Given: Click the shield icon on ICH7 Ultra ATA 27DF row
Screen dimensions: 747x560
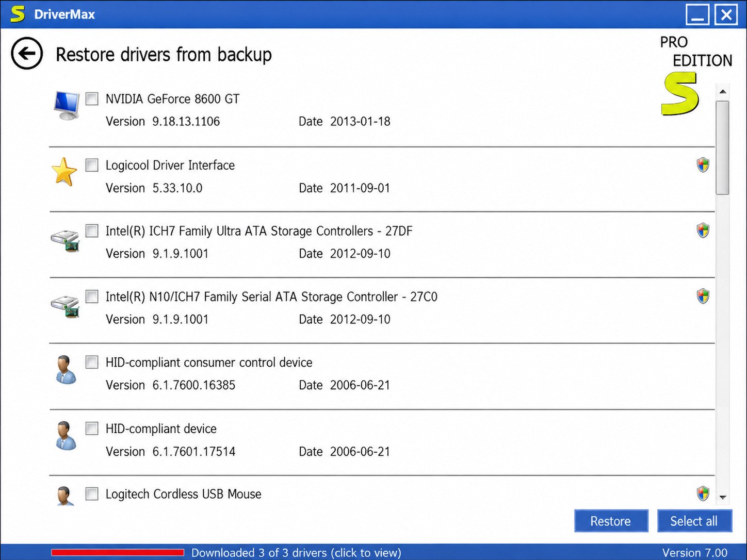Looking at the screenshot, I should [703, 230].
